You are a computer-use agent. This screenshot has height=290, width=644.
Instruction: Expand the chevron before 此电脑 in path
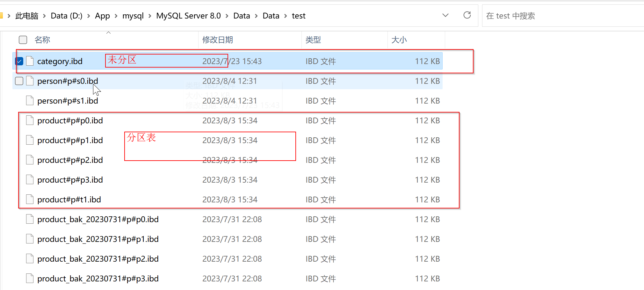click(x=9, y=16)
